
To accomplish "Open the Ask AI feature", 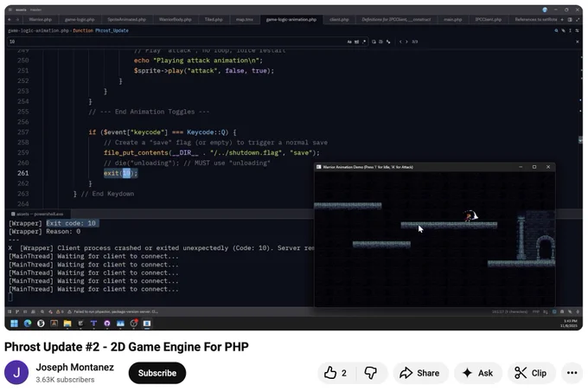I will [x=477, y=373].
